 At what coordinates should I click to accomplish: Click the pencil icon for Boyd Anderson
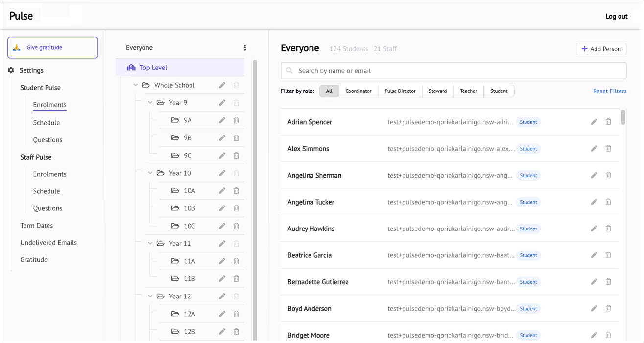point(594,308)
